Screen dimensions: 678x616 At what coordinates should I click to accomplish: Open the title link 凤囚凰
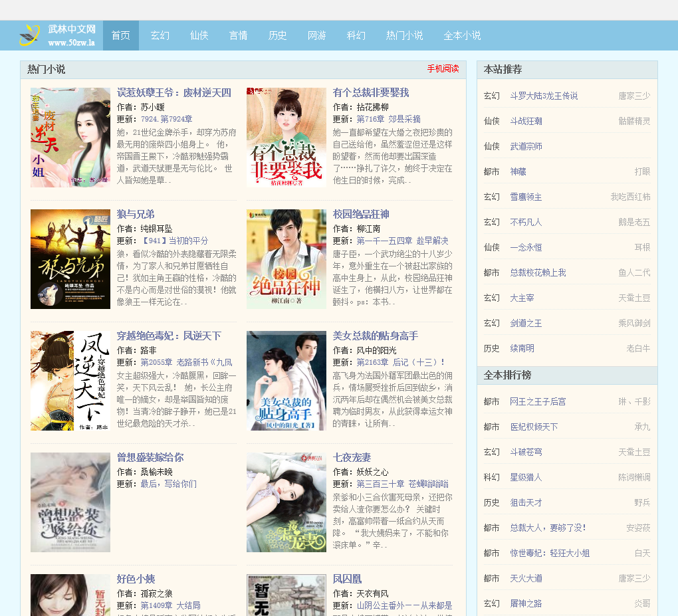point(347,579)
